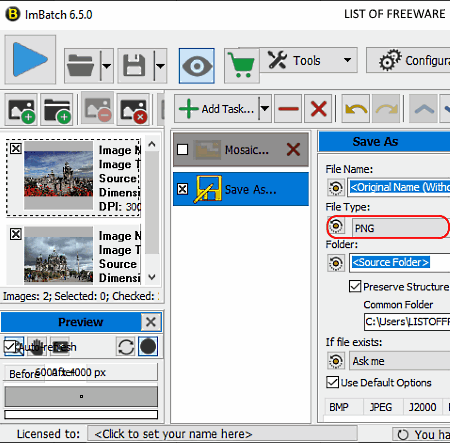This screenshot has height=443, width=450.
Task: Toggle the Preserve Structure checkbox
Action: 355,286
